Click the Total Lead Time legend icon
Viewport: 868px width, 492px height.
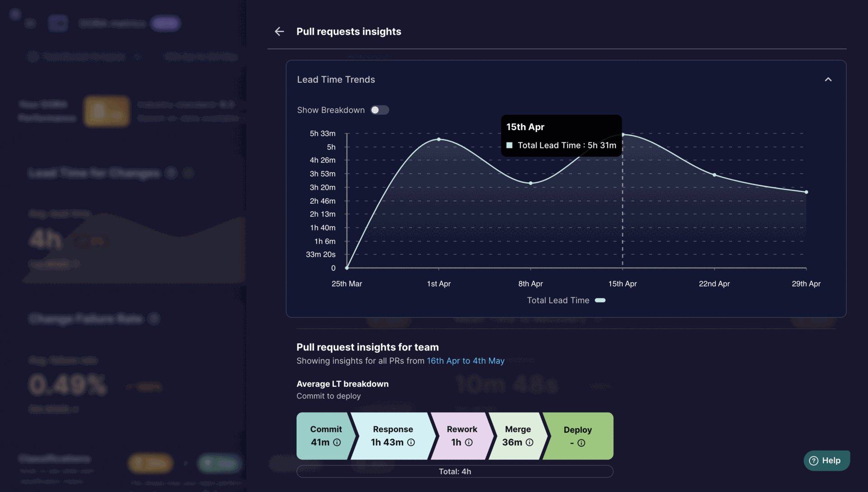point(600,301)
